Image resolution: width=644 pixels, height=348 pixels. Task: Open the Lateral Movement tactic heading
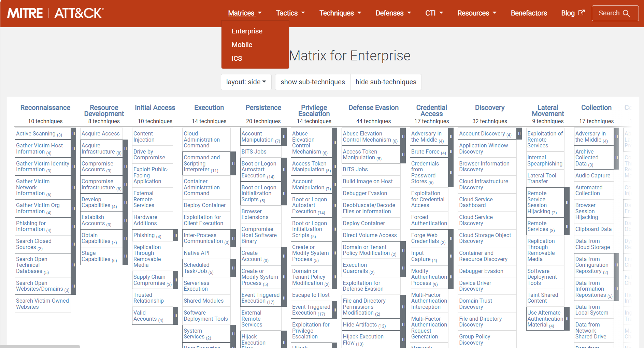[x=548, y=111]
